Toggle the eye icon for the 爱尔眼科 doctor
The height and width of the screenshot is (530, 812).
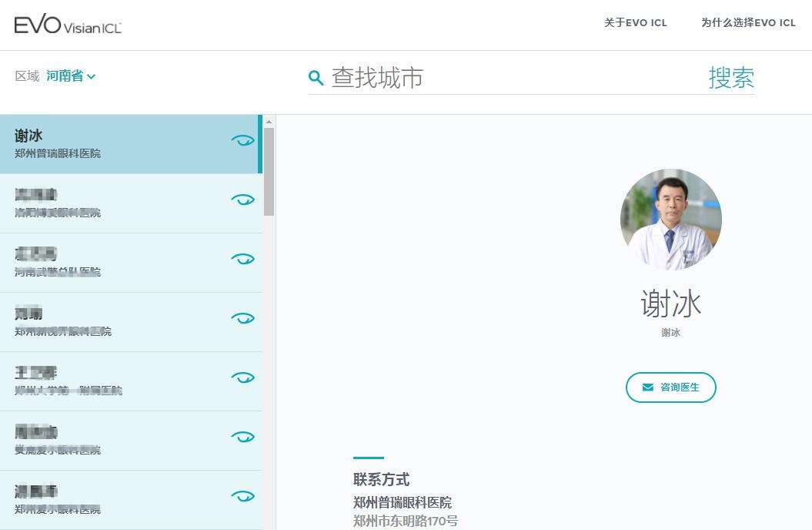coord(243,437)
